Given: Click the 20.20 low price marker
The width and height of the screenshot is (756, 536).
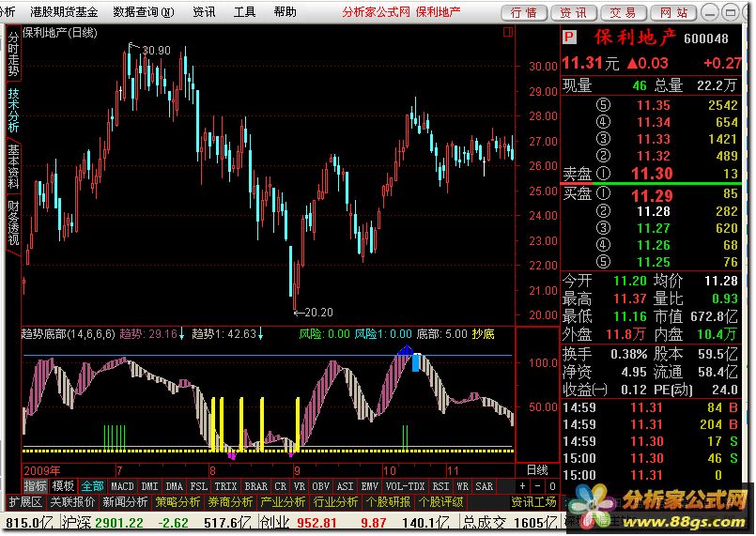Looking at the screenshot, I should pyautogui.click(x=318, y=313).
